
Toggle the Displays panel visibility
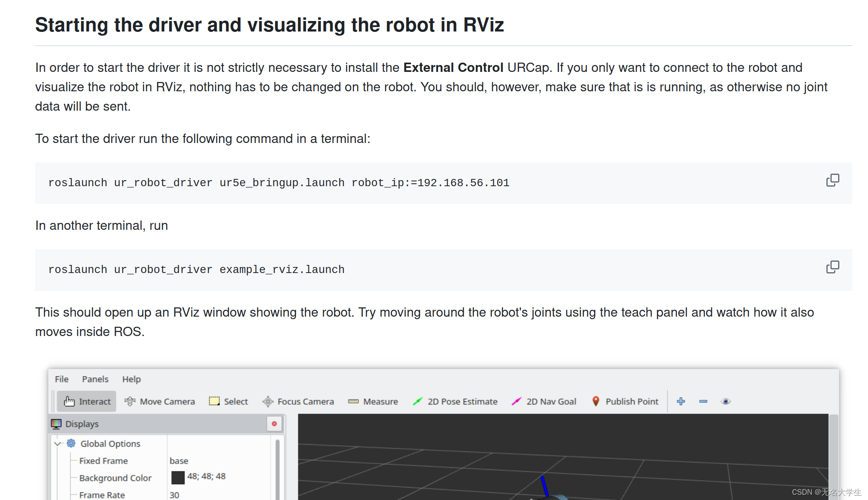(274, 424)
